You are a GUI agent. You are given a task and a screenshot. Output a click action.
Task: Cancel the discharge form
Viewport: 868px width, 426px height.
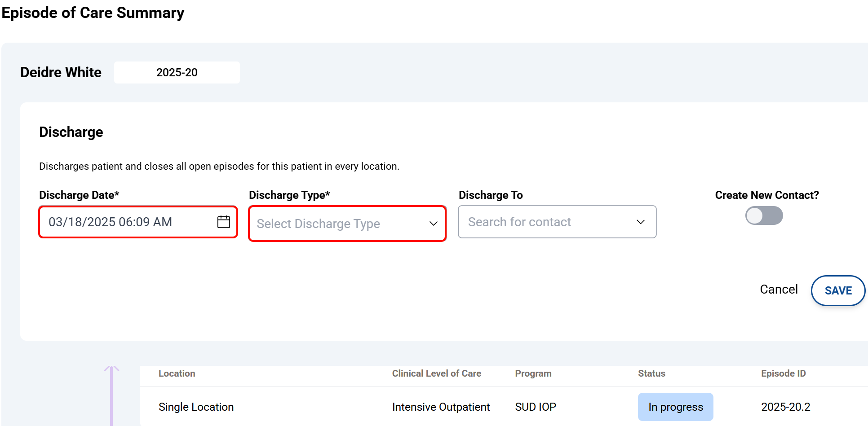(779, 290)
